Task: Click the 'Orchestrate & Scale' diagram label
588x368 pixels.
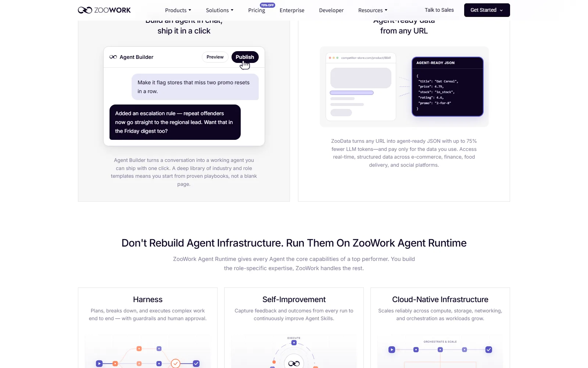Action: pyautogui.click(x=440, y=342)
